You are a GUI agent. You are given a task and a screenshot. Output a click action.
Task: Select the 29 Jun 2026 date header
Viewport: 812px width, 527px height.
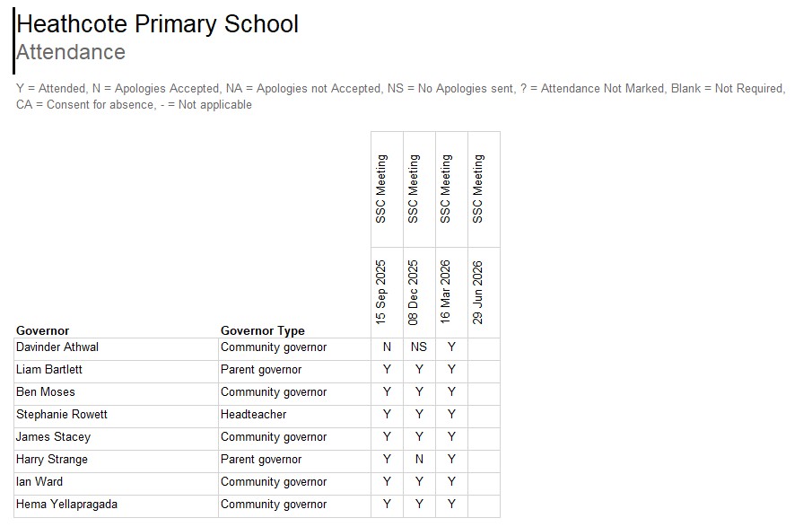pos(477,293)
